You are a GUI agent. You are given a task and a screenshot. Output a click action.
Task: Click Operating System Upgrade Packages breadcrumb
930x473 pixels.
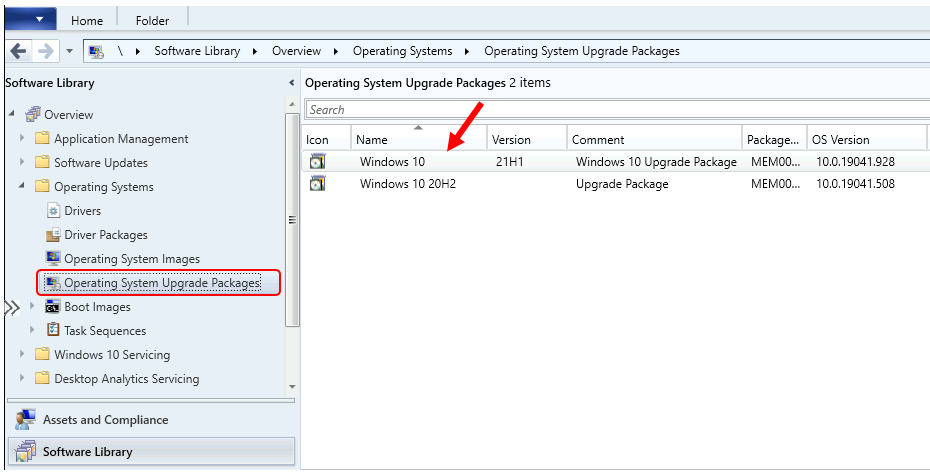[x=582, y=51]
